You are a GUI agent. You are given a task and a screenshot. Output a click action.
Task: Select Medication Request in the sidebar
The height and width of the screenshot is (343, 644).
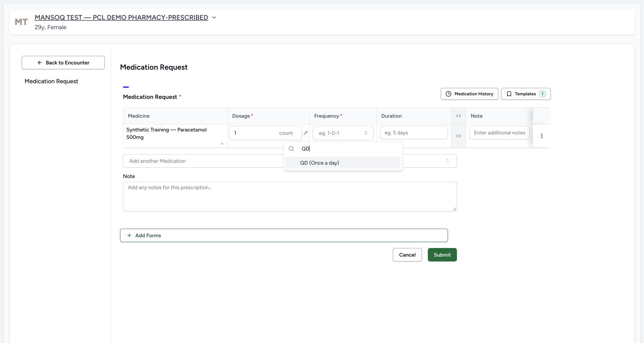click(x=51, y=81)
